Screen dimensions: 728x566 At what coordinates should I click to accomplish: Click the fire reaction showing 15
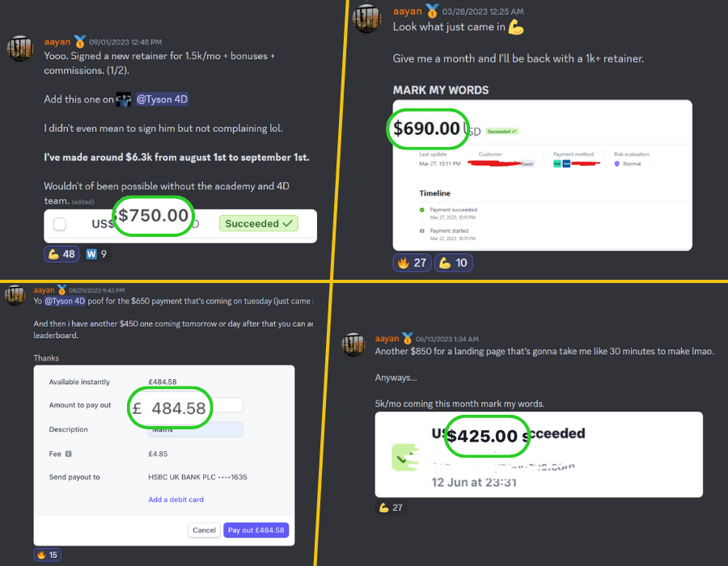(48, 555)
